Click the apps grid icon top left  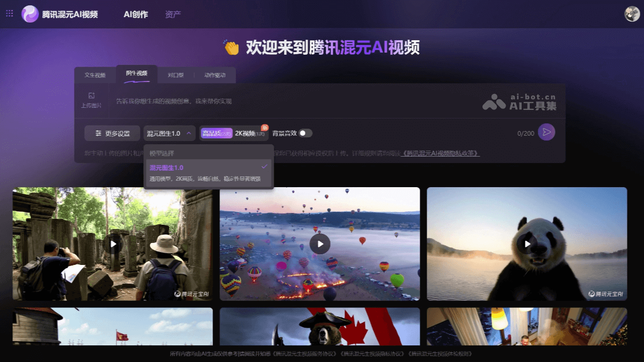[x=9, y=13]
